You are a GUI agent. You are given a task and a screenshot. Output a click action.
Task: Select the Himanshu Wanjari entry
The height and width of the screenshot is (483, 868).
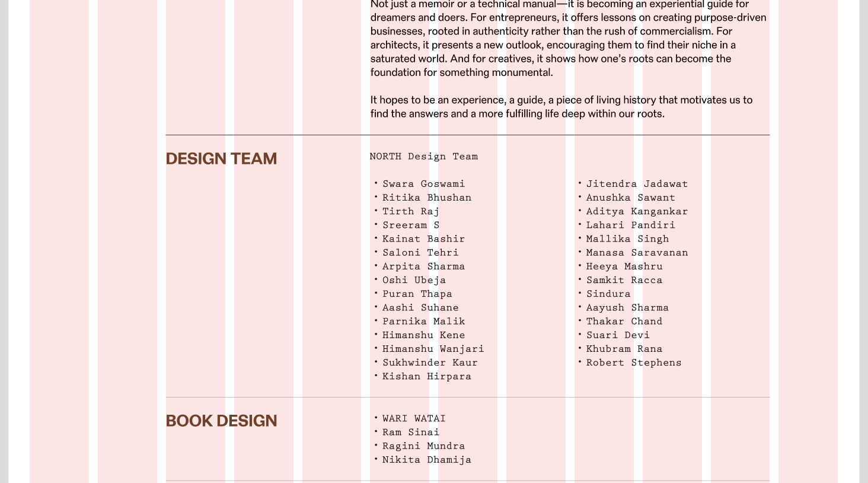click(x=433, y=349)
